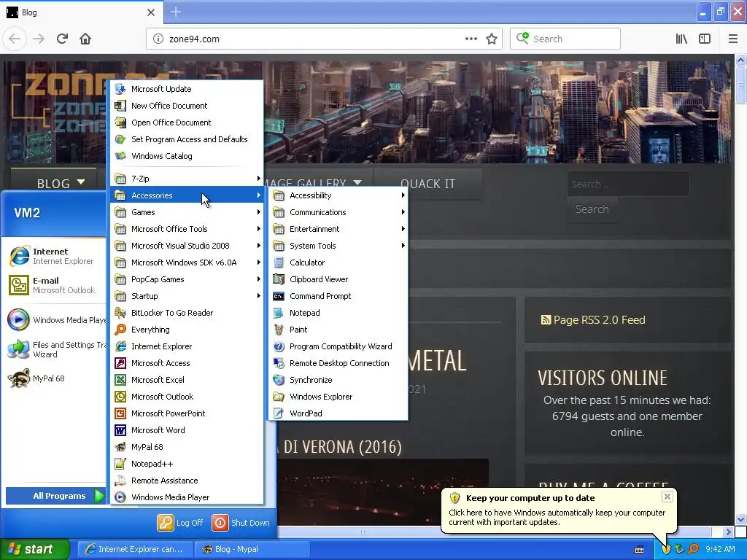Open Microsoft Access

(x=187, y=363)
